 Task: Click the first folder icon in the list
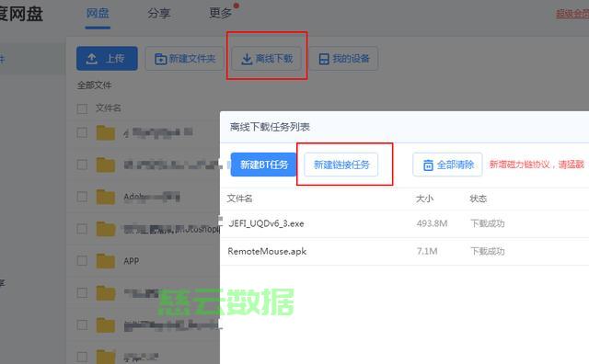point(106,132)
